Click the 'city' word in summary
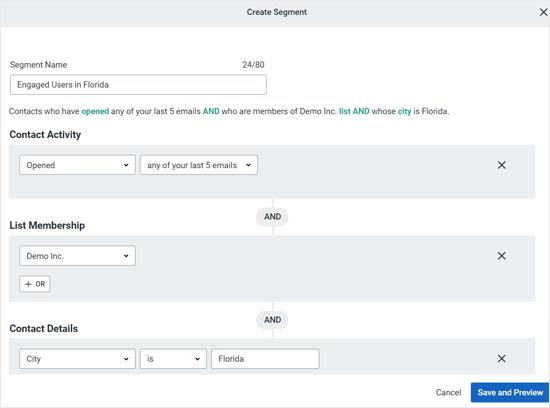 (x=404, y=111)
